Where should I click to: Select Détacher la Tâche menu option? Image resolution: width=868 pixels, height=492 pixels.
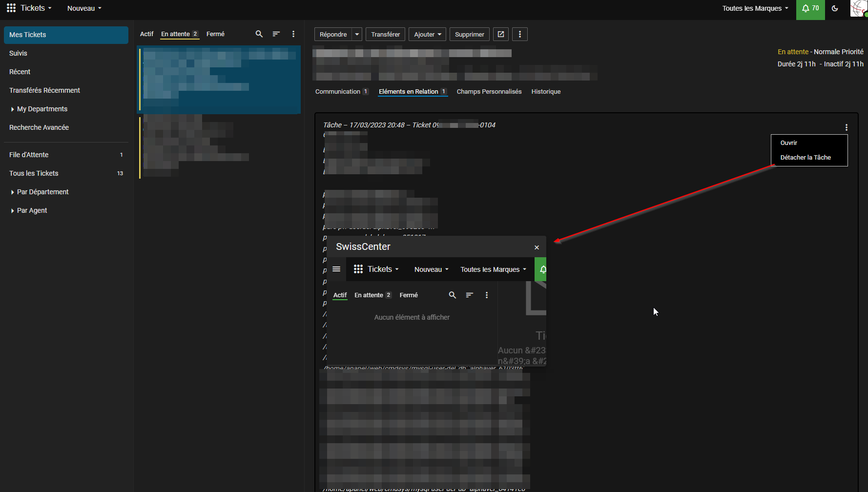(x=805, y=158)
